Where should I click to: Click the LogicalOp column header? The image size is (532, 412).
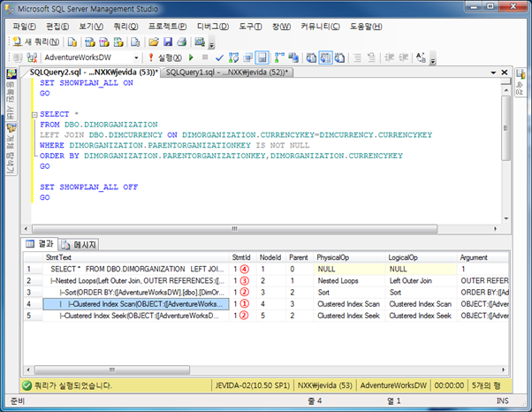click(421, 257)
